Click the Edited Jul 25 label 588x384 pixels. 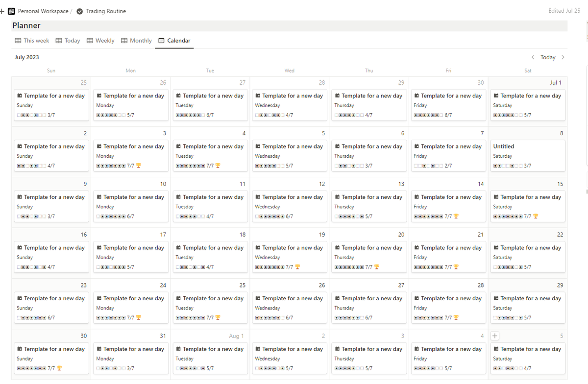click(564, 11)
